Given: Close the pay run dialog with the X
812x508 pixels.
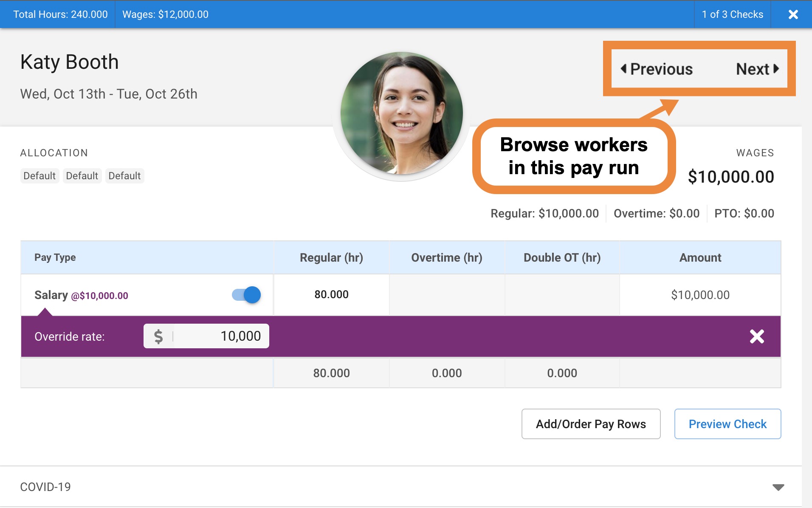Looking at the screenshot, I should (793, 14).
